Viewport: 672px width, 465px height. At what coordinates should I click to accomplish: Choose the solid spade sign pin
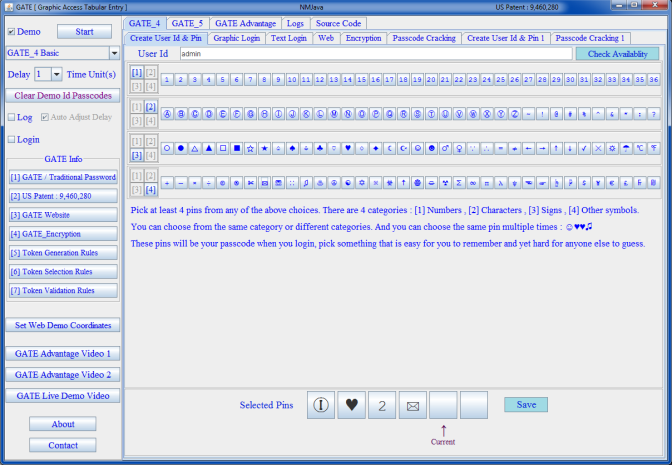coord(292,148)
